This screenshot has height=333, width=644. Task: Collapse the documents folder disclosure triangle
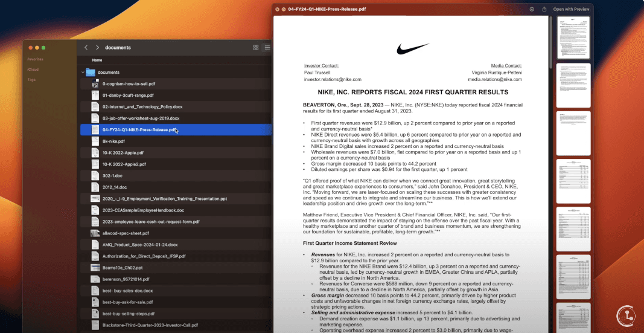point(83,73)
